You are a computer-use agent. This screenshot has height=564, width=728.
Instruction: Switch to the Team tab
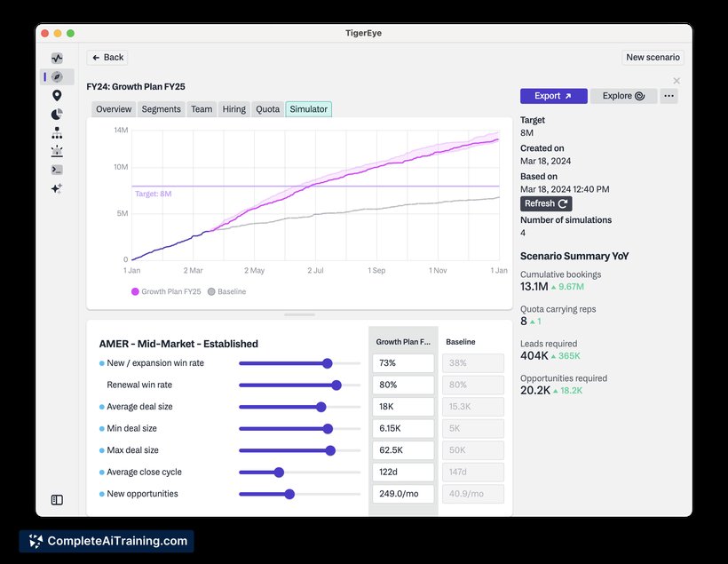point(202,109)
